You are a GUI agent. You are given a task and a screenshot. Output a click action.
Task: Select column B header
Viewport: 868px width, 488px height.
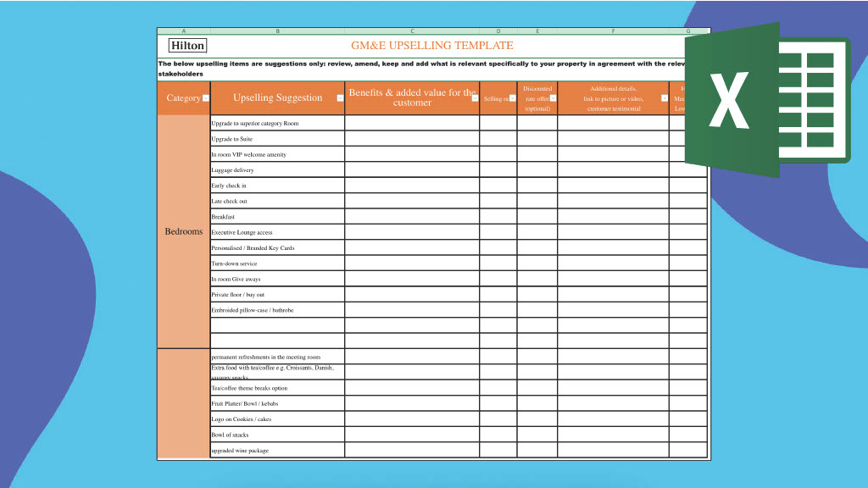pyautogui.click(x=277, y=31)
